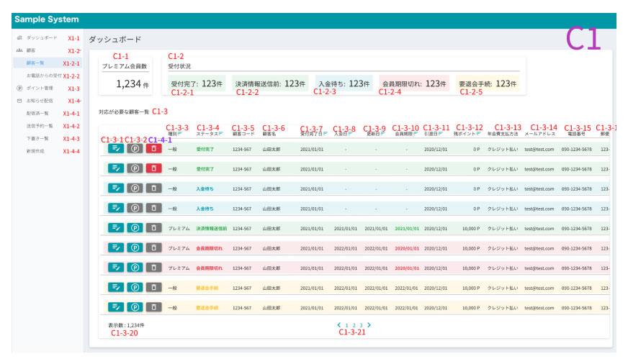Sort by the ステータス column icon

[x=220, y=134]
